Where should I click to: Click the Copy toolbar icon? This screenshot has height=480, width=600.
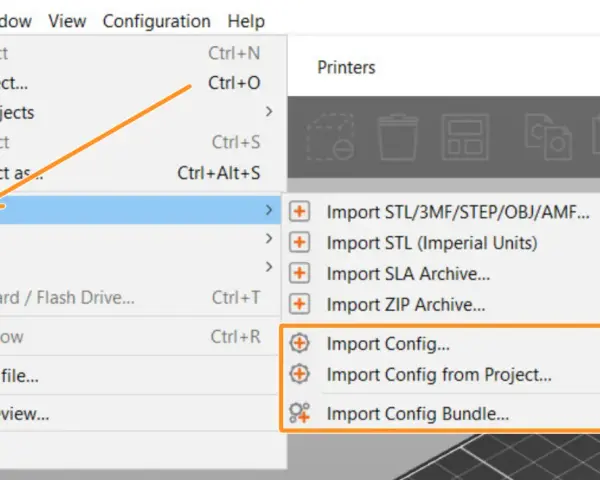point(548,137)
